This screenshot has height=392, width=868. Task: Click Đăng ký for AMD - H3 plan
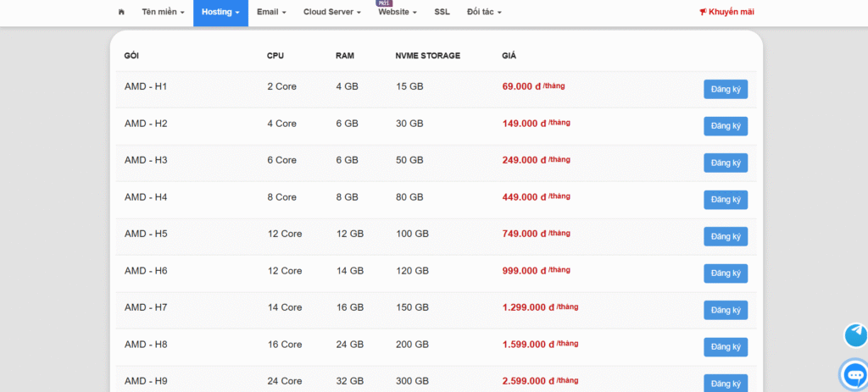pyautogui.click(x=726, y=163)
